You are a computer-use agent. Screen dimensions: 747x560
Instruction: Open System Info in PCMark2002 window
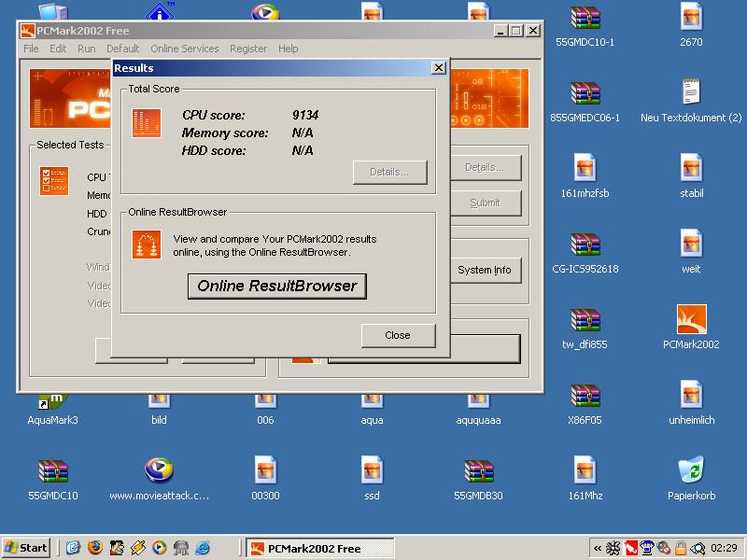click(x=485, y=270)
